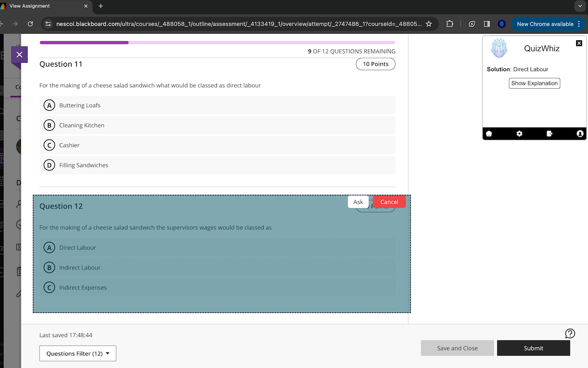588x368 pixels.
Task: Choose answer C Cashier
Action: pos(217,145)
